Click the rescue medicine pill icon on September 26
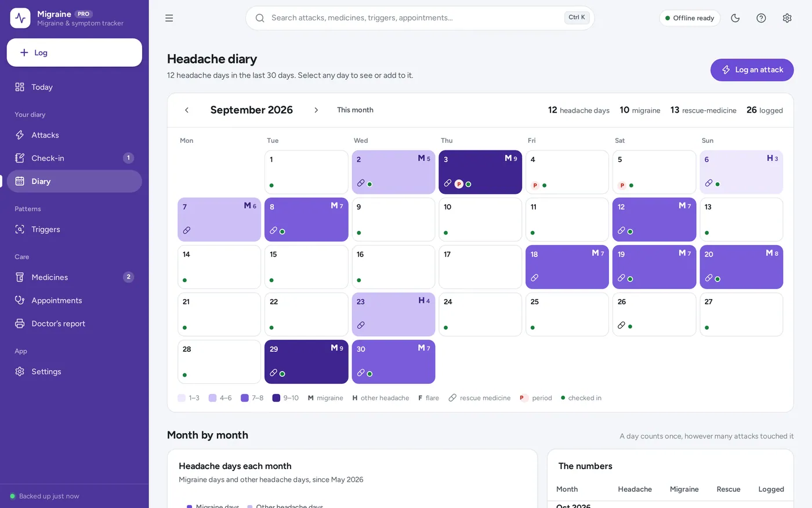 click(621, 326)
